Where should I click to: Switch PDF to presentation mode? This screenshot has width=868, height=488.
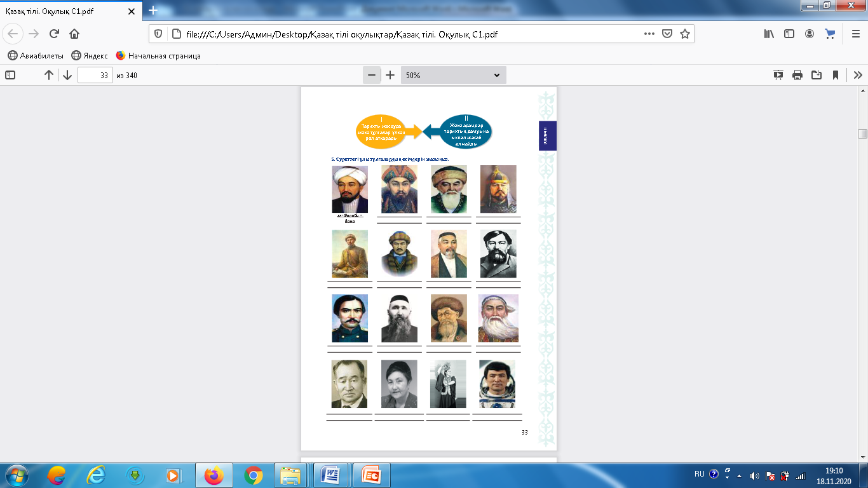pyautogui.click(x=778, y=75)
